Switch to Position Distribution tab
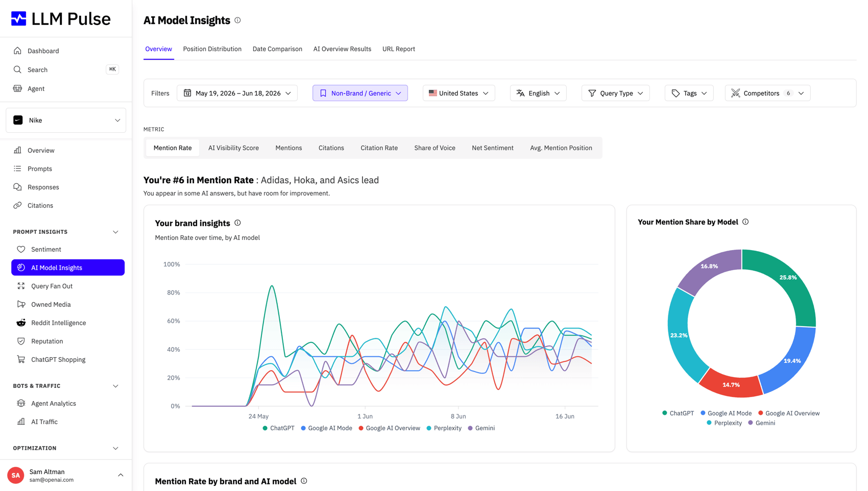The height and width of the screenshot is (491, 868). (212, 49)
